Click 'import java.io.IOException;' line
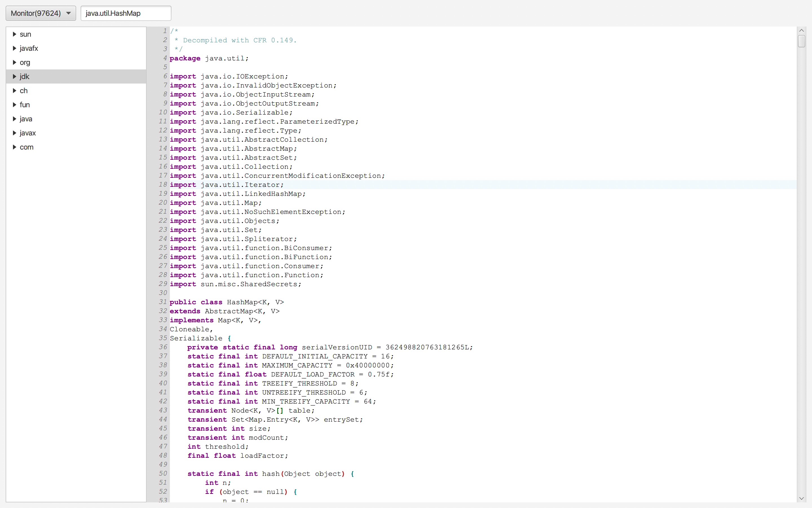Viewport: 812px width, 508px height. point(229,76)
